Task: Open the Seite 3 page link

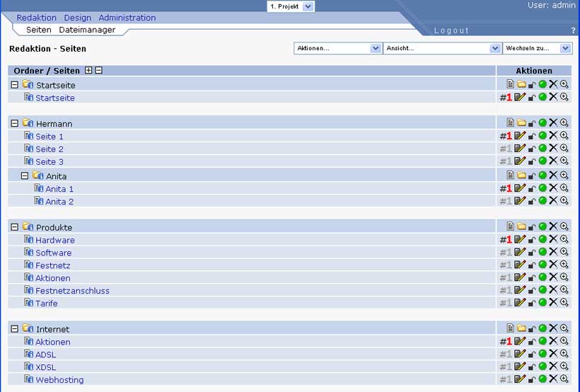Action: click(x=50, y=162)
